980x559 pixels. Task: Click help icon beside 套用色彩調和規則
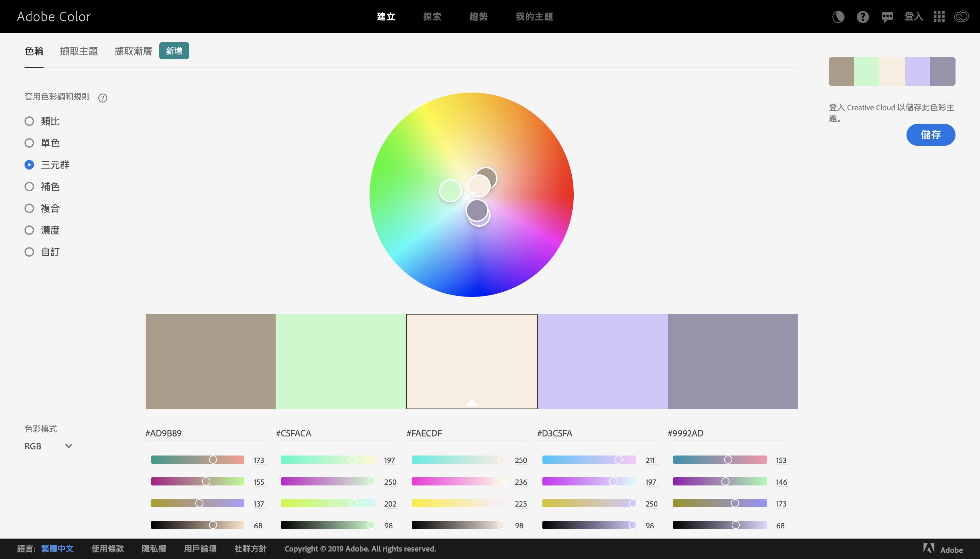click(x=102, y=97)
